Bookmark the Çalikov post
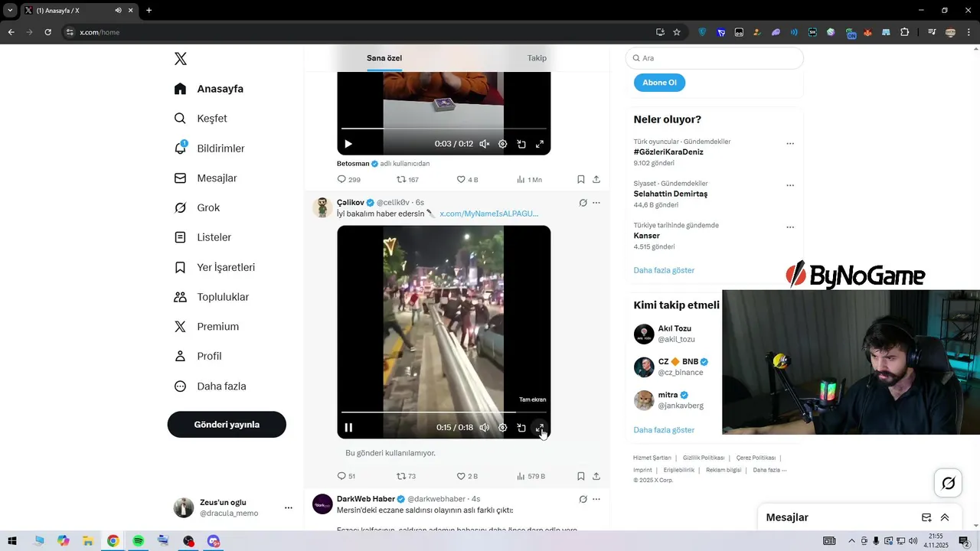Viewport: 980px width, 551px height. (x=581, y=476)
